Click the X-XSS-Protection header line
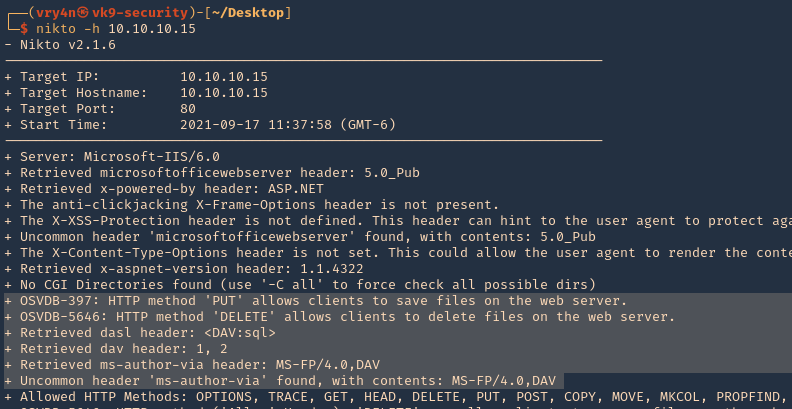 tap(398, 221)
